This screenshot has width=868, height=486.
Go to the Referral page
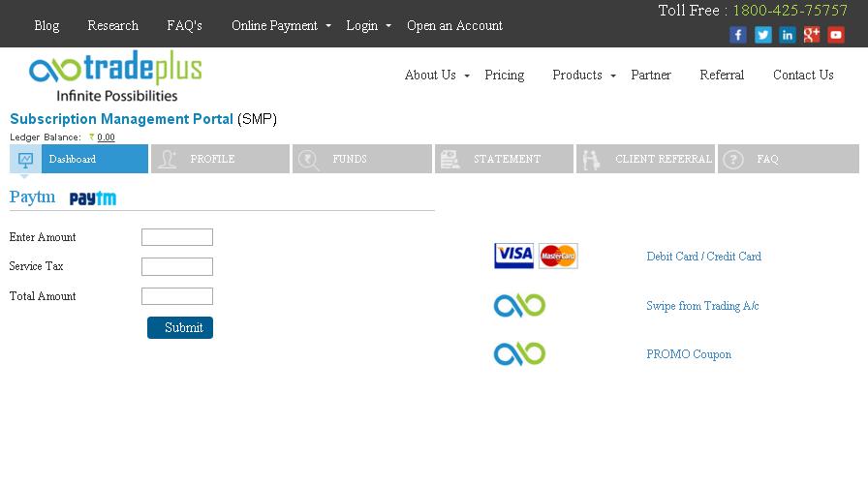tap(722, 75)
